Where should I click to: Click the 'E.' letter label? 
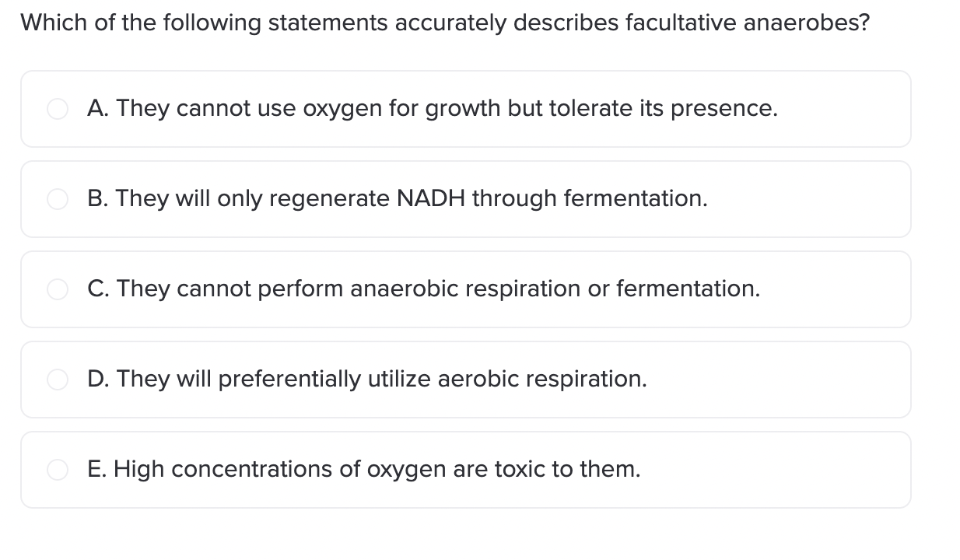(99, 470)
